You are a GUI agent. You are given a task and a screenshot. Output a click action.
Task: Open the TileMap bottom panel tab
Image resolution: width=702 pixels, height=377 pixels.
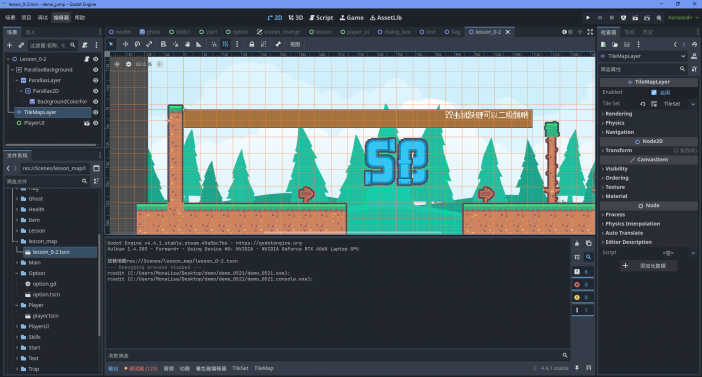pos(264,368)
